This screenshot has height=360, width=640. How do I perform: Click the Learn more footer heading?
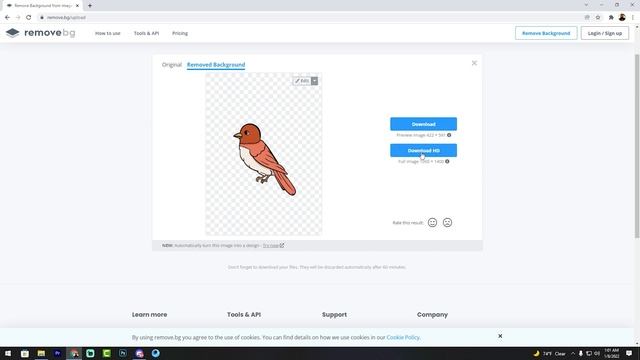coord(149,315)
